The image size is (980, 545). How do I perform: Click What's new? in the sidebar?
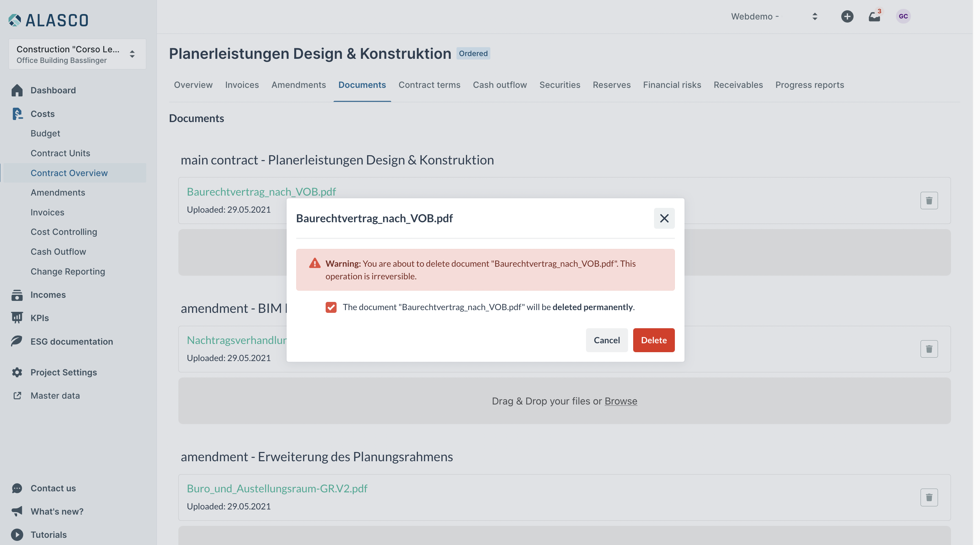(57, 511)
